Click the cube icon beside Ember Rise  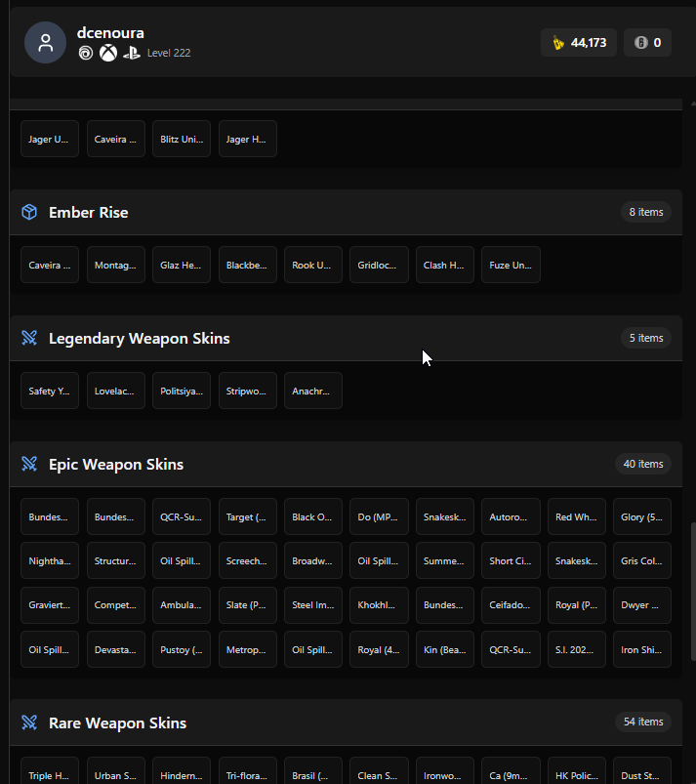[x=29, y=212]
